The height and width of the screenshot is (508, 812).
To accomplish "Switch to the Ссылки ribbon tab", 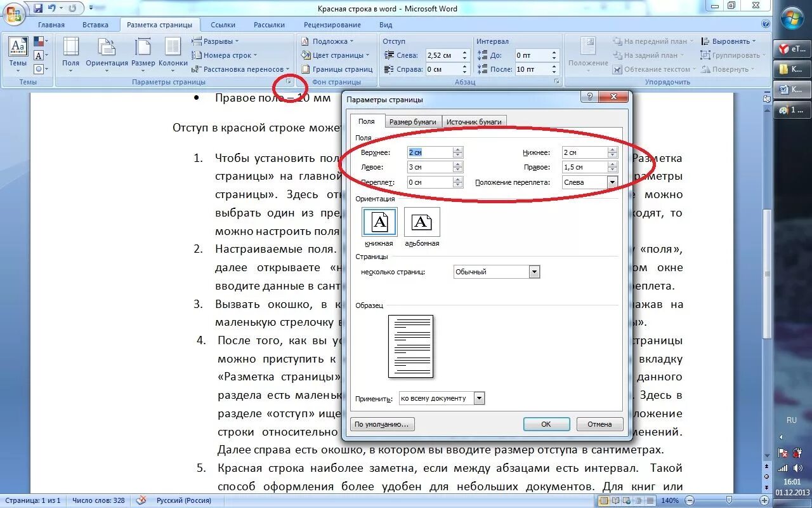I will tap(223, 25).
